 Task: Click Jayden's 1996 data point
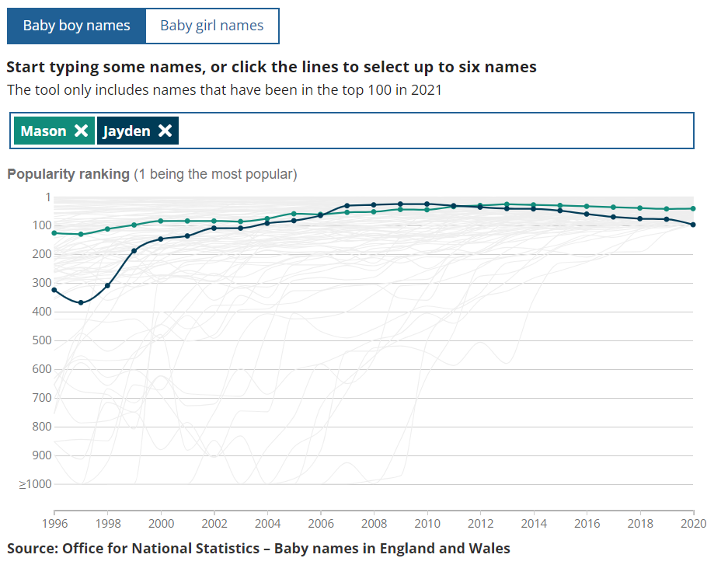pyautogui.click(x=54, y=290)
